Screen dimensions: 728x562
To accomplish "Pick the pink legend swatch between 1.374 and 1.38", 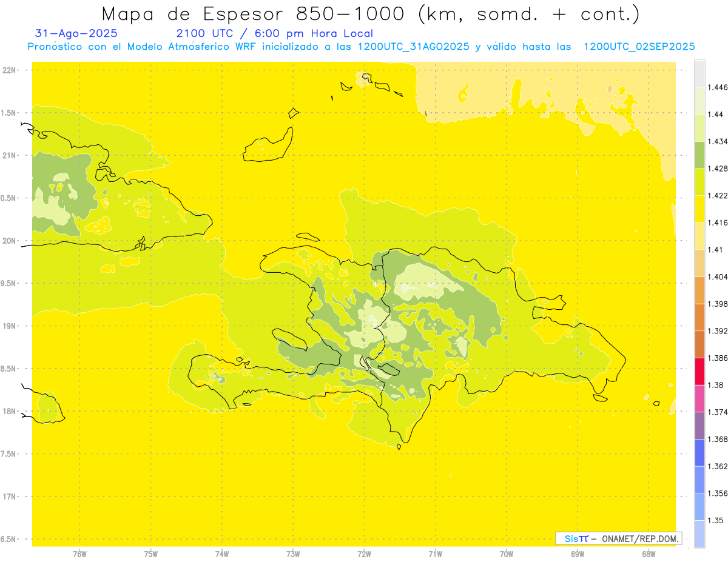I will [699, 398].
